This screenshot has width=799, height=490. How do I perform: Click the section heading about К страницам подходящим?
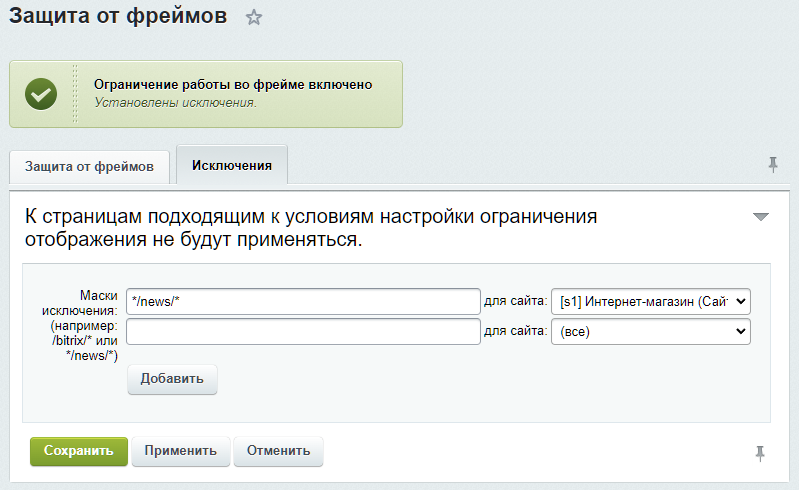point(311,229)
